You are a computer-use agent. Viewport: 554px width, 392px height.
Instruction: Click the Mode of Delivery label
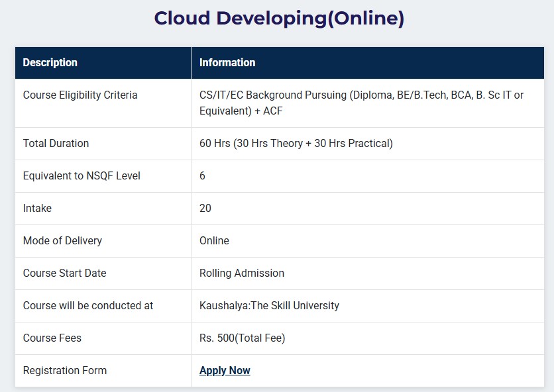(62, 241)
